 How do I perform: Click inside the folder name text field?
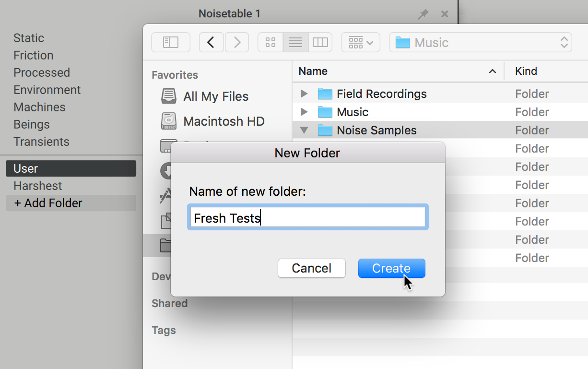(x=307, y=217)
